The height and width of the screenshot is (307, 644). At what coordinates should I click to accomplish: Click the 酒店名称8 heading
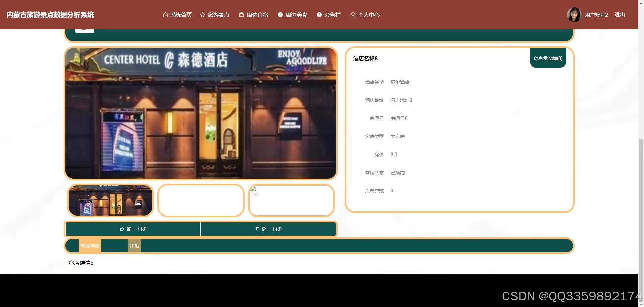click(x=365, y=58)
